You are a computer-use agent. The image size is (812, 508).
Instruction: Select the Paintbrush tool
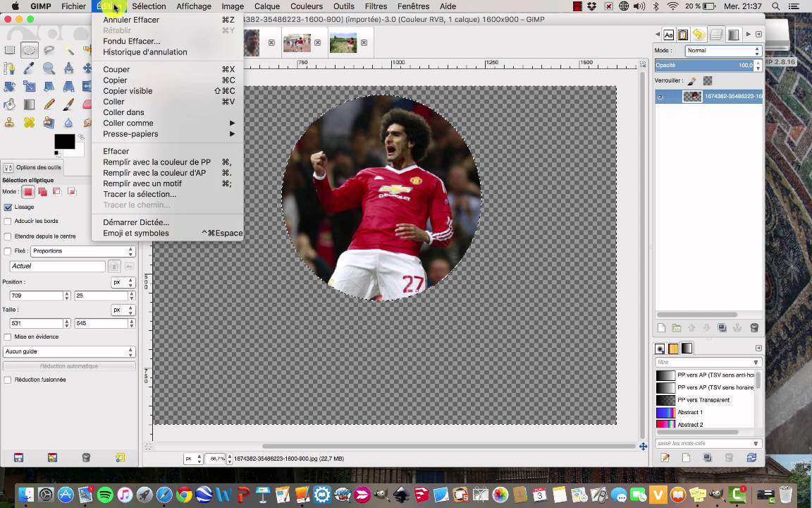(69, 104)
